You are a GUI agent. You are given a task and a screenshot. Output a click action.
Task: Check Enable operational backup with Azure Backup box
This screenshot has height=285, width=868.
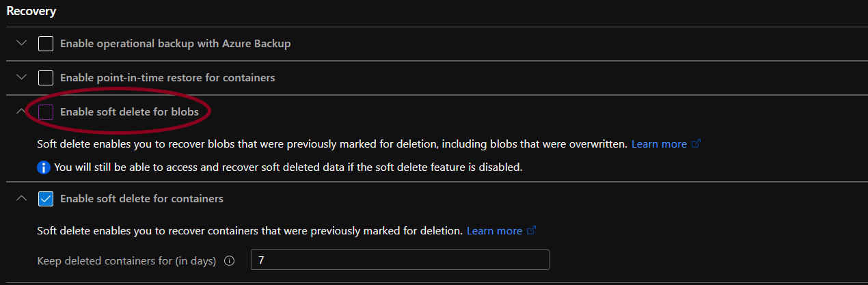tap(46, 44)
